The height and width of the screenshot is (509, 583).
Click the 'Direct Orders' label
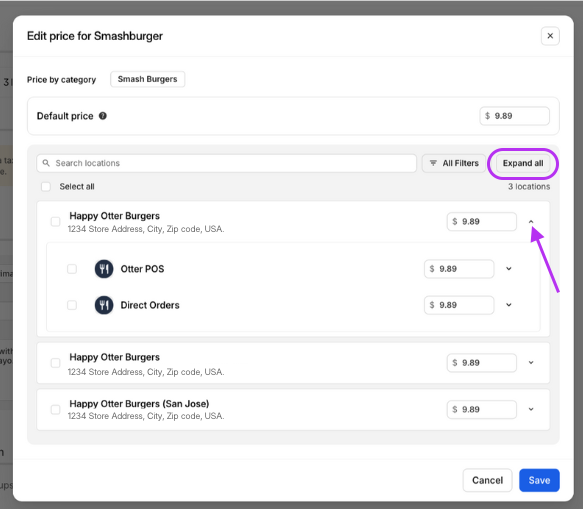(150, 305)
